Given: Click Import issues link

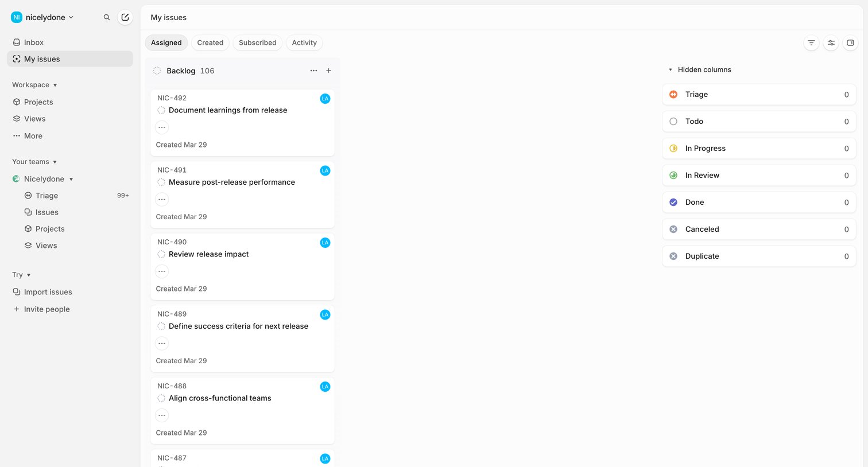Looking at the screenshot, I should click(70, 292).
